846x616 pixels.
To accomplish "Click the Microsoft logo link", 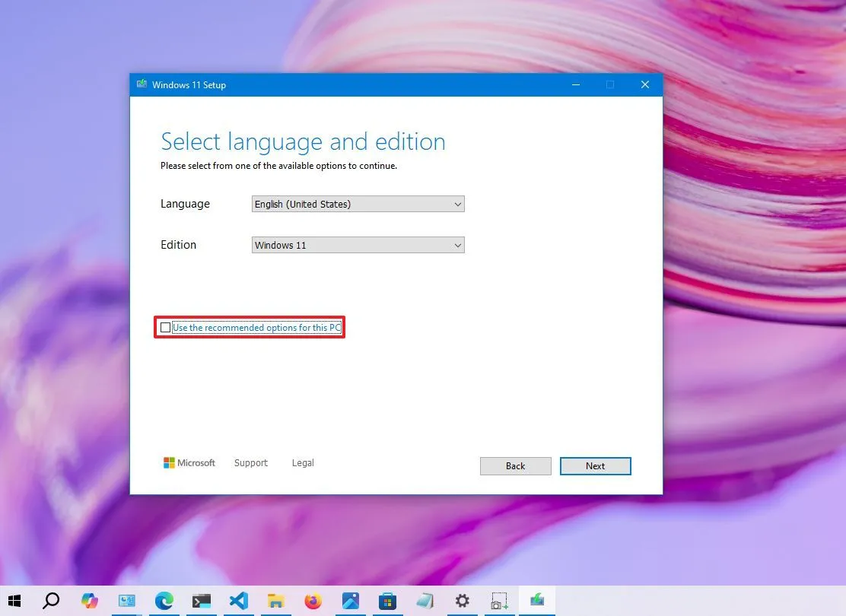I will 189,462.
